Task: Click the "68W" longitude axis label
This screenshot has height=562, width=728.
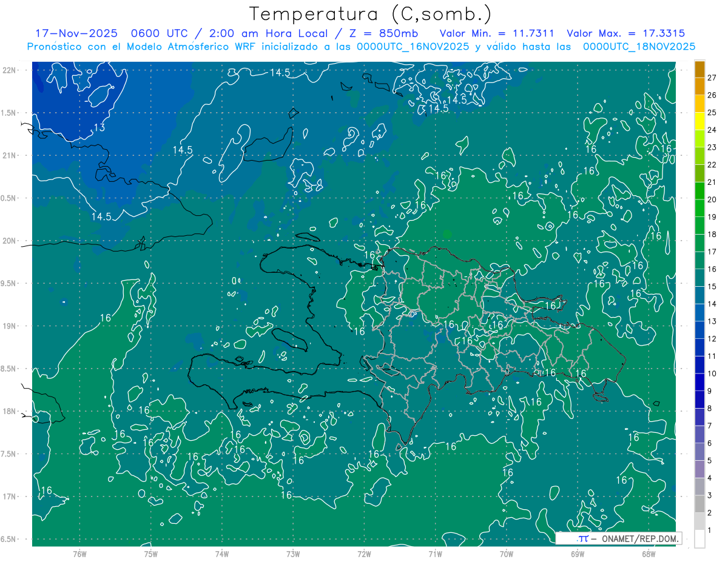Action: pos(649,554)
